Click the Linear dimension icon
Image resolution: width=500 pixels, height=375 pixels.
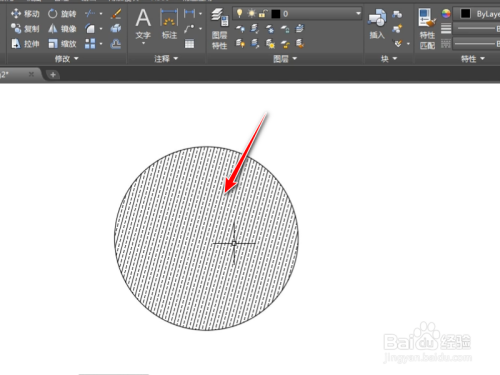coord(189,14)
